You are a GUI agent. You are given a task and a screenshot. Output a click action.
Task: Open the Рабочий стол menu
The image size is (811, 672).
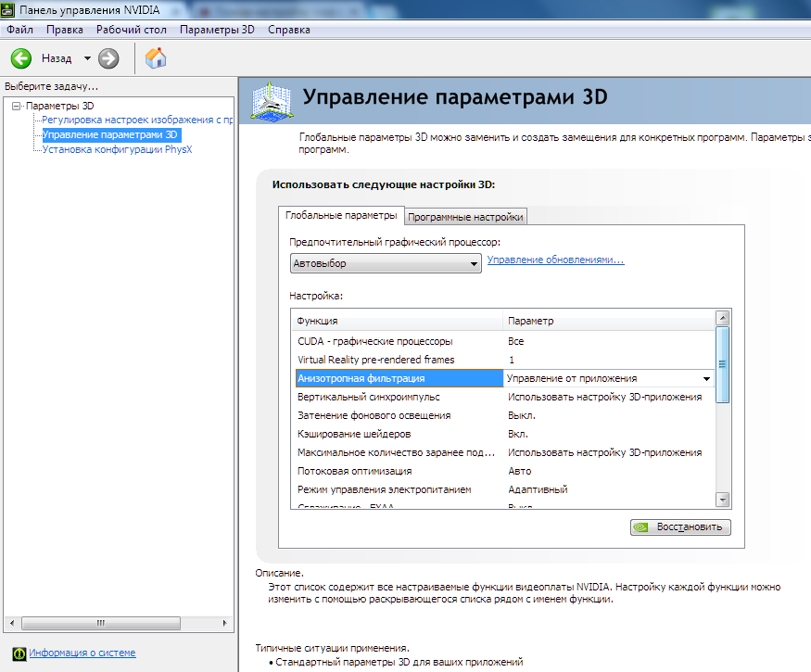click(132, 30)
